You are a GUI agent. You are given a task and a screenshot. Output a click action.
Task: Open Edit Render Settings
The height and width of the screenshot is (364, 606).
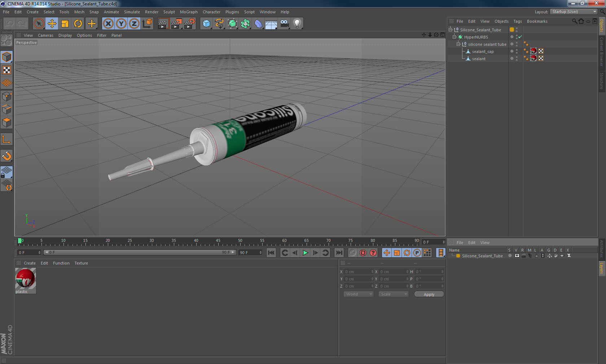(x=189, y=24)
